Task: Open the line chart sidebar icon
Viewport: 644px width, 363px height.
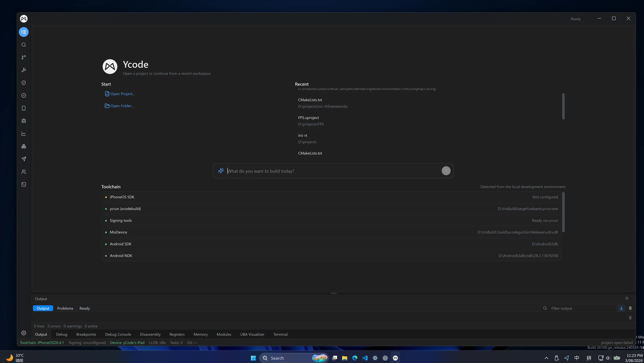Action: 24,134
